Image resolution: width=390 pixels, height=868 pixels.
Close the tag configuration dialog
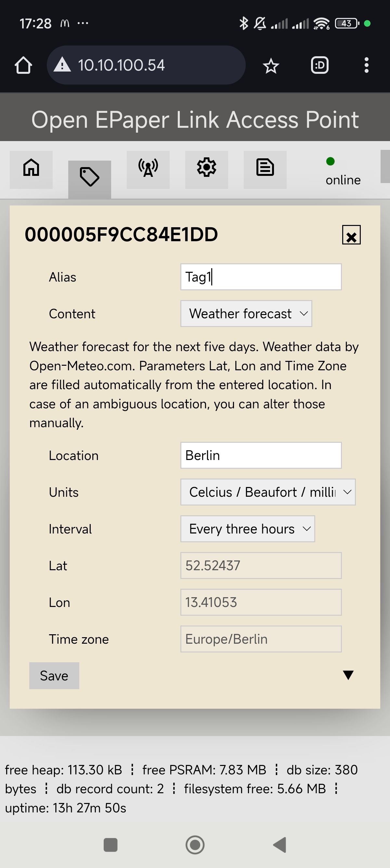click(x=351, y=235)
